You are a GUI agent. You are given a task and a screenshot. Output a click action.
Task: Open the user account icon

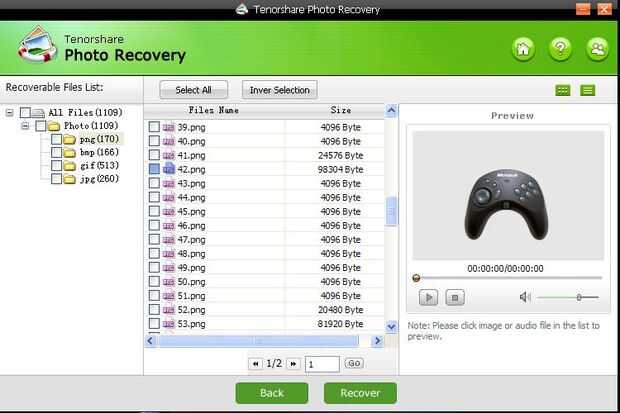(x=597, y=49)
